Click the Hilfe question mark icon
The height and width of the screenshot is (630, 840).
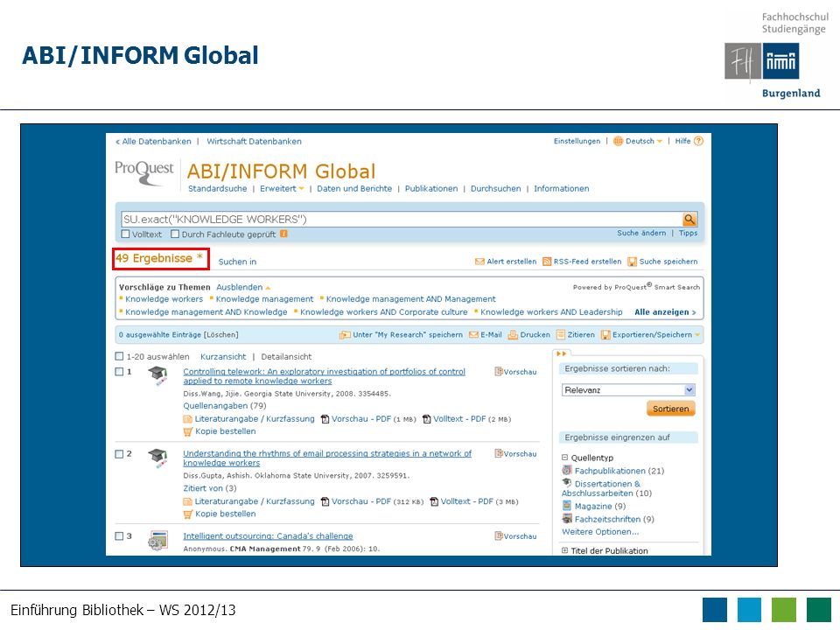click(698, 142)
